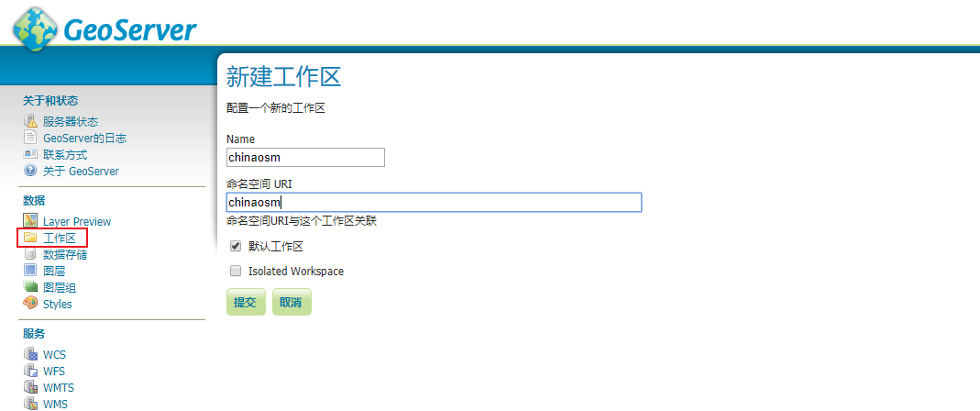Click the 新建工作区 page heading
Screen dimensions: 980x411
(283, 77)
